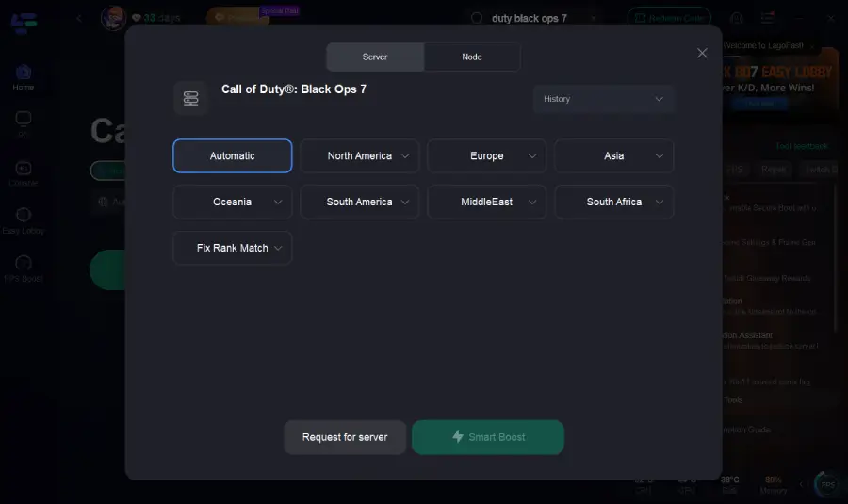The height and width of the screenshot is (504, 848).
Task: Expand the South America server list
Action: [x=360, y=202]
